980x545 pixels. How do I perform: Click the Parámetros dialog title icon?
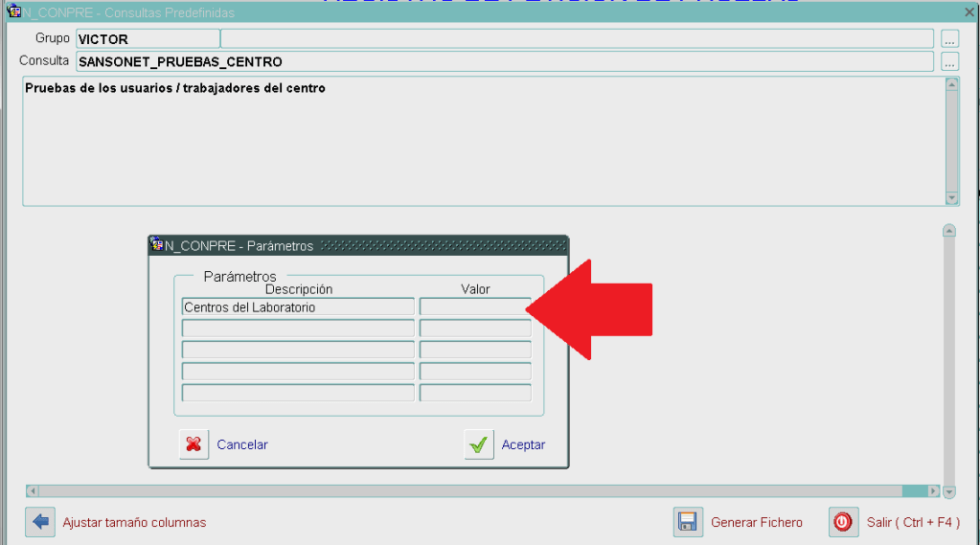tap(157, 245)
